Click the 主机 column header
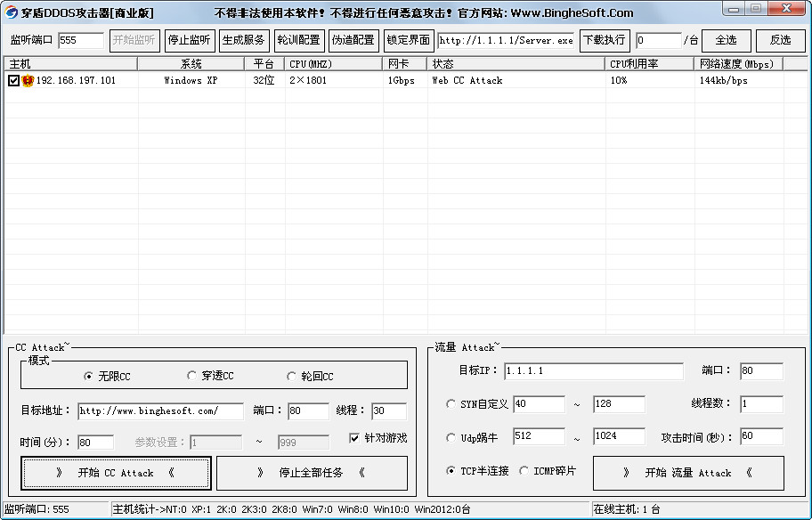812x520 pixels. pyautogui.click(x=70, y=64)
